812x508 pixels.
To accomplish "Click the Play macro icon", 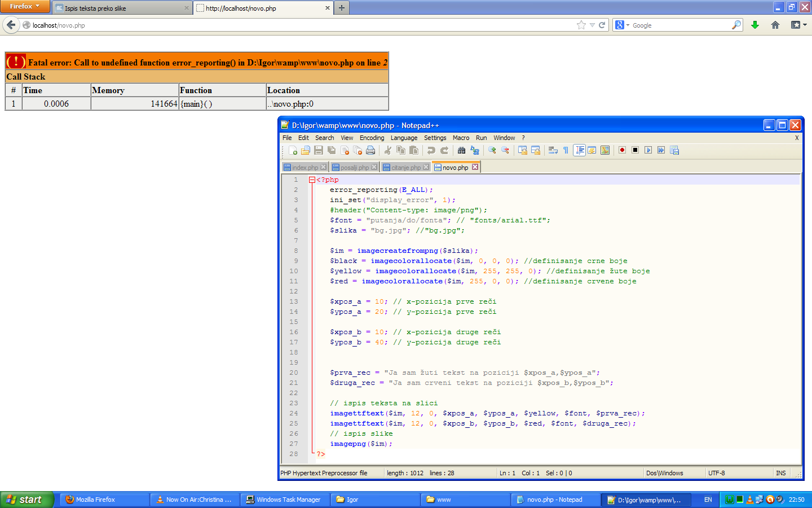I will (648, 150).
